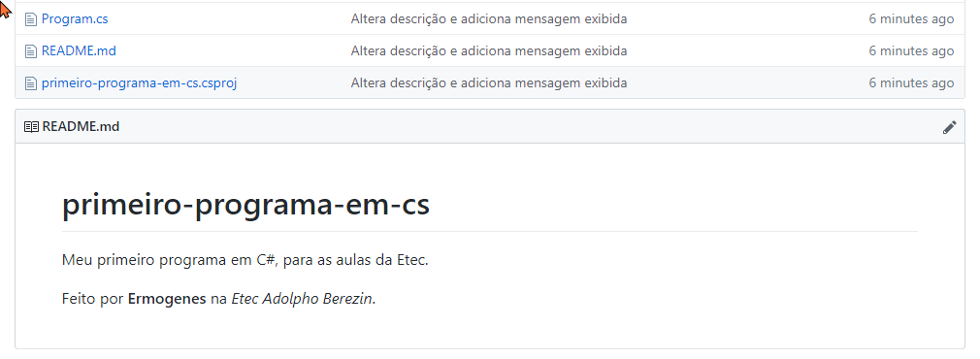Open the commit message on README.md row
This screenshot has width=980, height=359.
click(x=489, y=51)
